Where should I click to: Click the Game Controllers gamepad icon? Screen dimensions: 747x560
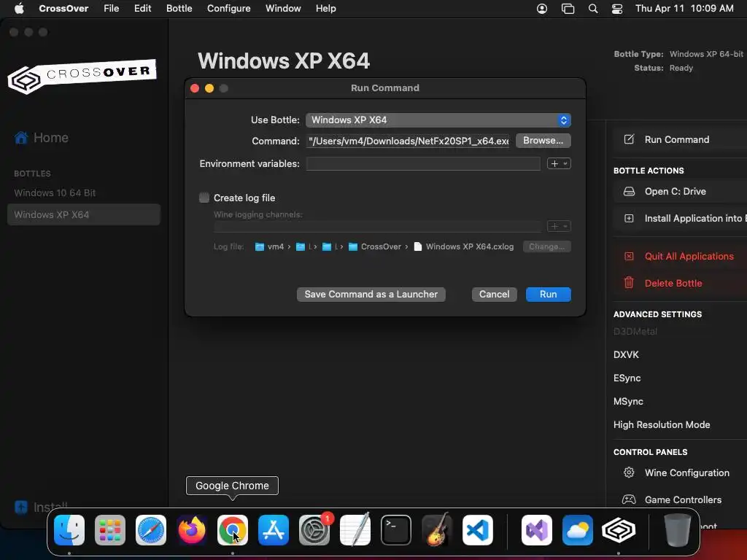[x=629, y=499]
